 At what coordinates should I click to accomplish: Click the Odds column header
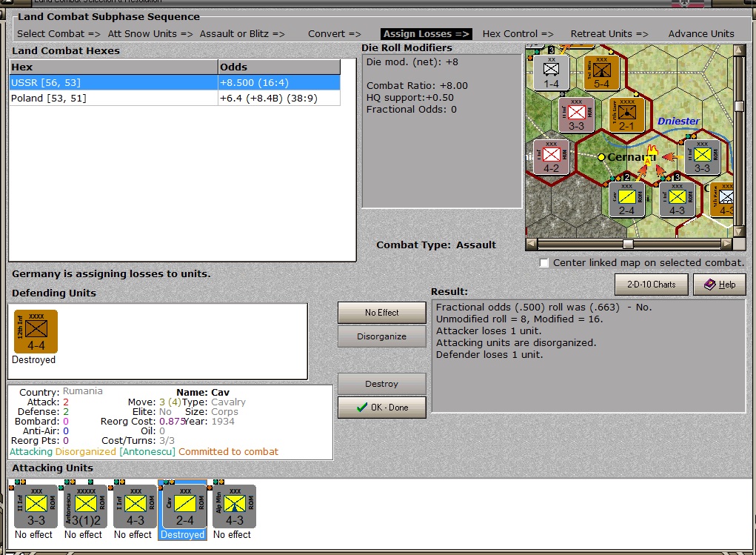point(279,67)
